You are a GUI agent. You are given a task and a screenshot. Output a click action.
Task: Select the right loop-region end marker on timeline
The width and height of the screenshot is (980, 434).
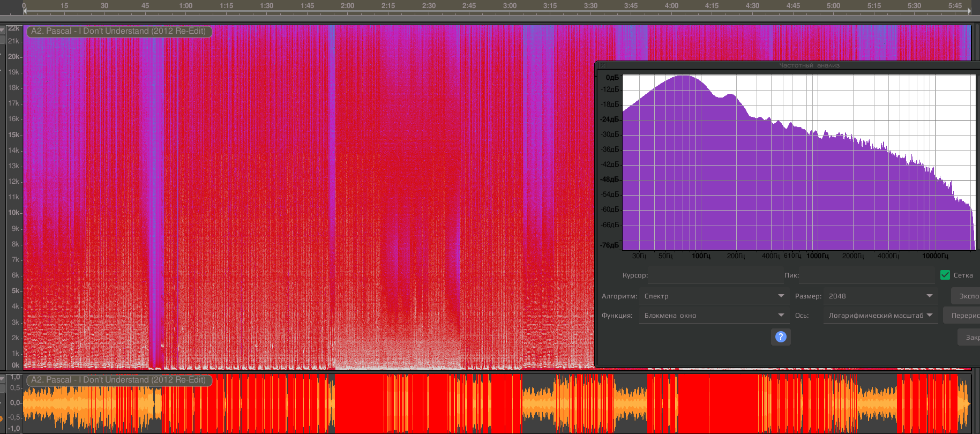(970, 10)
